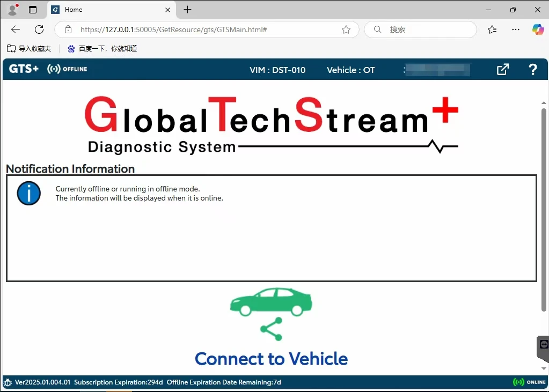Click the blue notification info icon
The image size is (549, 392).
click(x=29, y=194)
